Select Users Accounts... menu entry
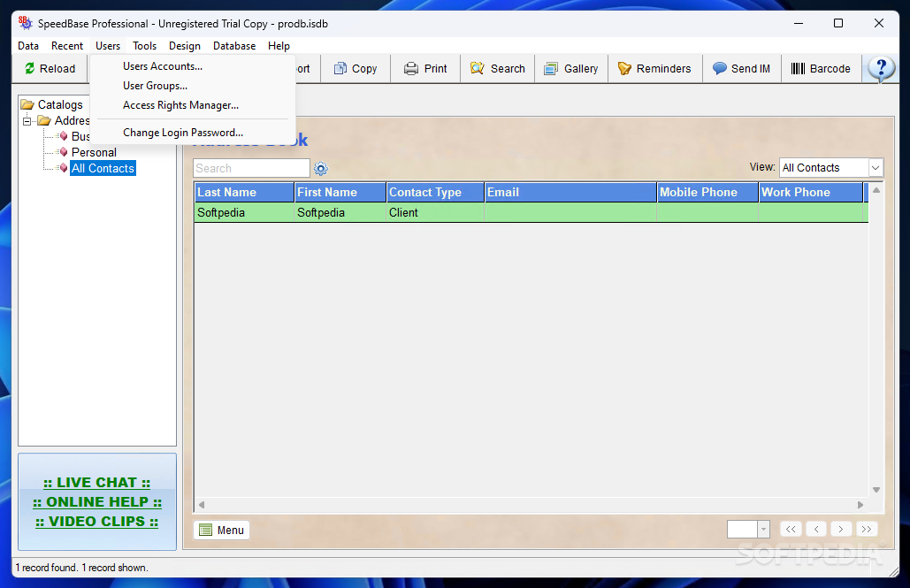Image resolution: width=910 pixels, height=588 pixels. click(x=193, y=66)
